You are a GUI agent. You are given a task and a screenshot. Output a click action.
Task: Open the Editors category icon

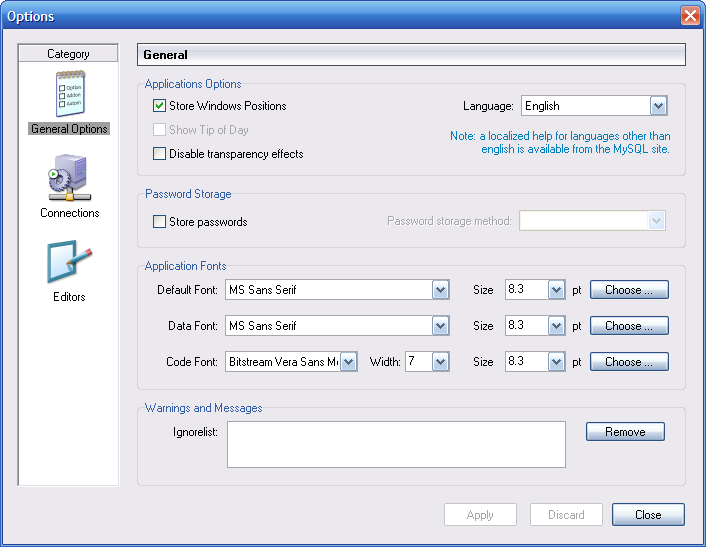(69, 265)
